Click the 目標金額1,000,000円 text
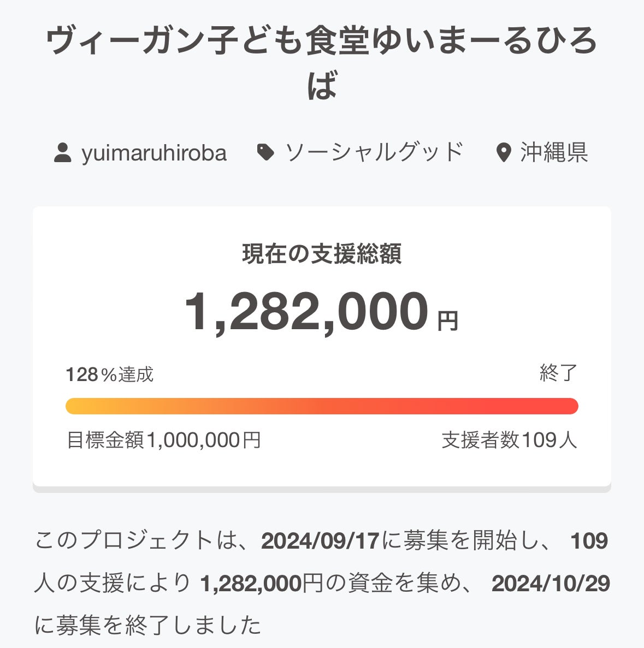Screen dimensions: 644x648 point(163,439)
